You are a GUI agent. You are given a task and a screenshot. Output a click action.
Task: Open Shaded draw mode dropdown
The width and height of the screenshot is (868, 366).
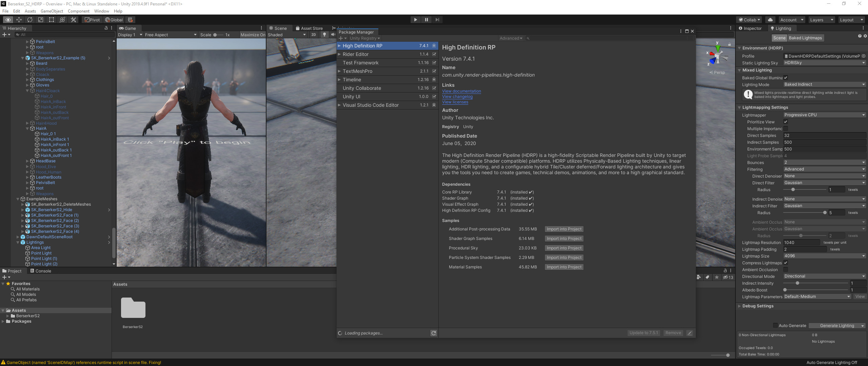click(287, 35)
